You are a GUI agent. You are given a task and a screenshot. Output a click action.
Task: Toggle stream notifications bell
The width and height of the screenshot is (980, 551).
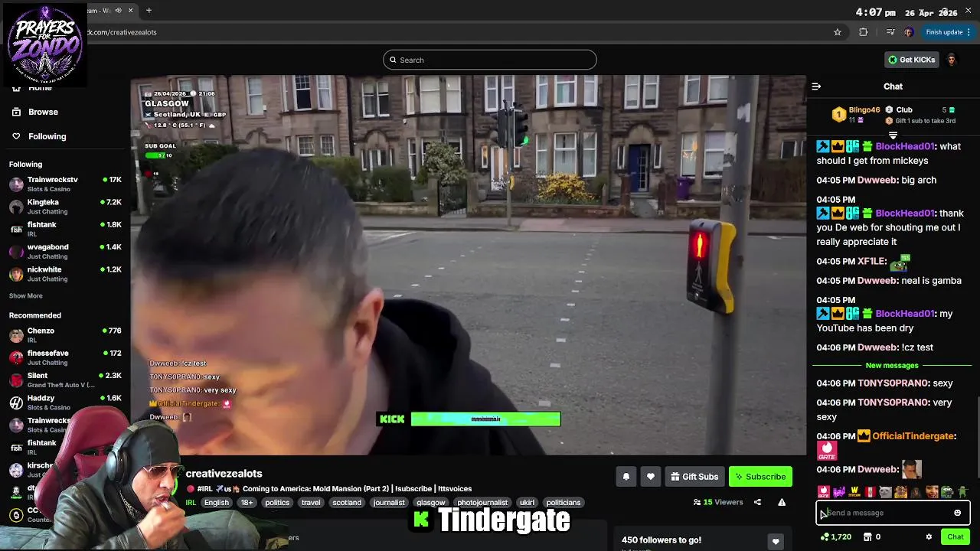click(x=626, y=477)
